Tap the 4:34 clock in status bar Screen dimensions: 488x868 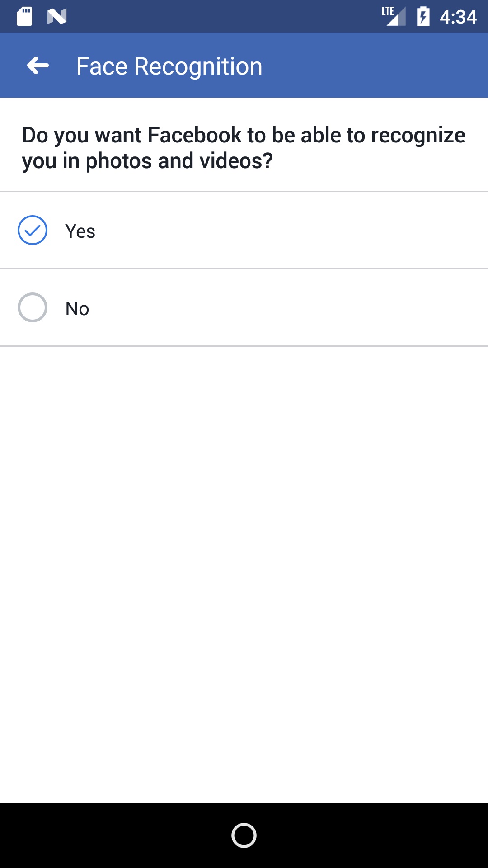(458, 17)
